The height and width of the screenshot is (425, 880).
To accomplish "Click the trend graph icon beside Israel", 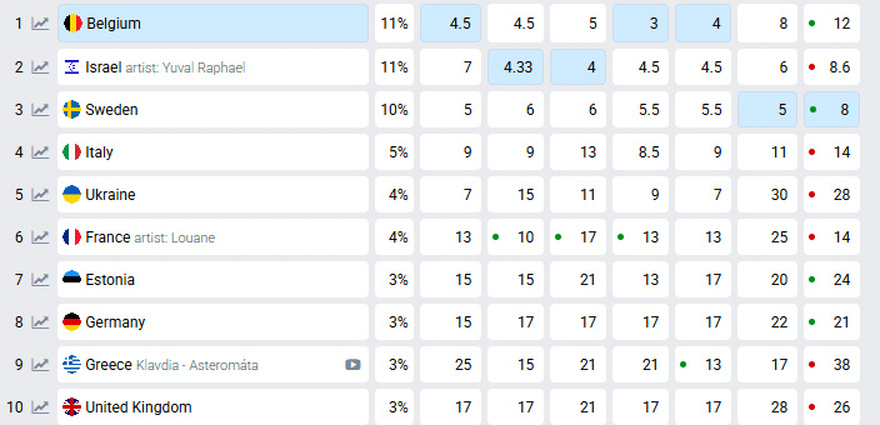I will click(40, 67).
